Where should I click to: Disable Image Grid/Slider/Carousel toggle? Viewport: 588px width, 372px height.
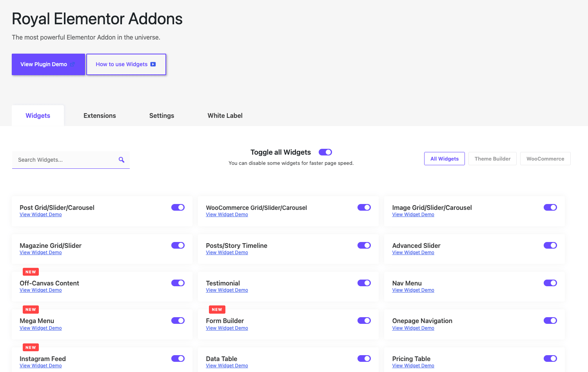coord(550,208)
